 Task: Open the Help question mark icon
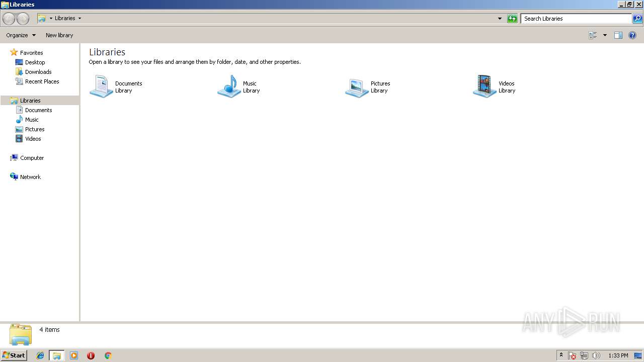pos(632,35)
